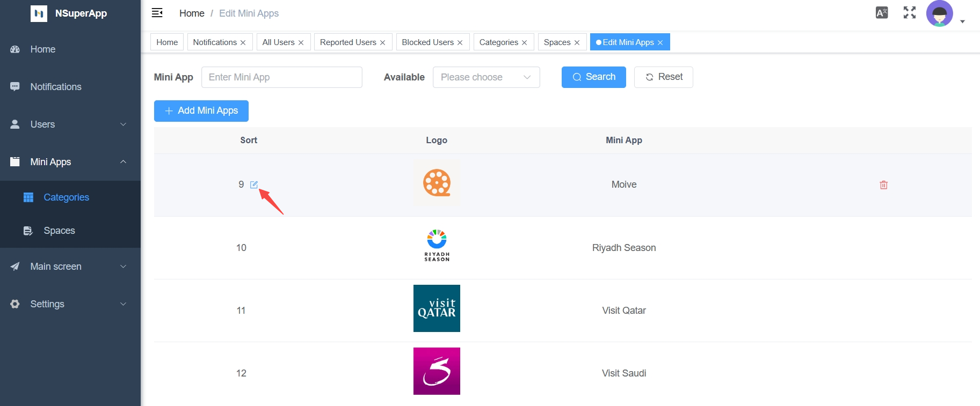Open the Available dropdown
The image size is (980, 406).
pyautogui.click(x=486, y=77)
